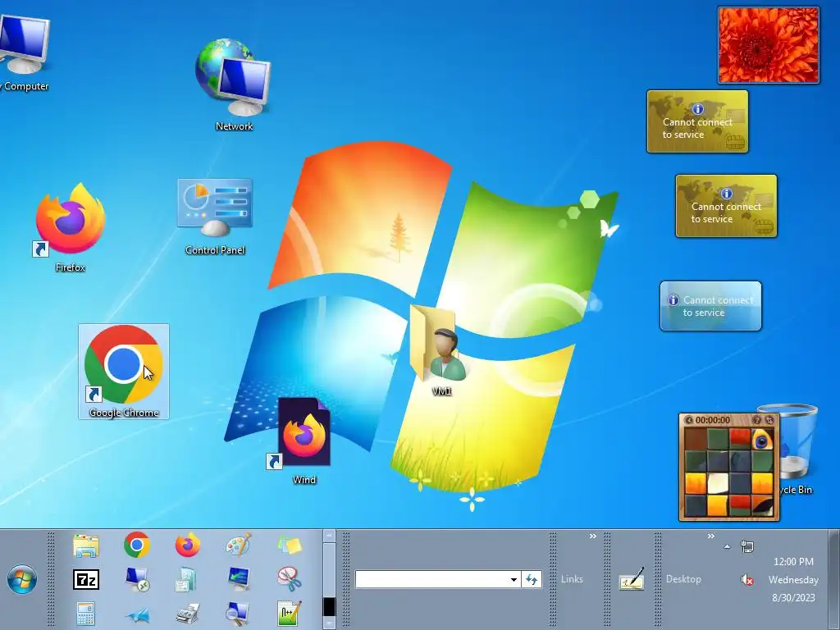The height and width of the screenshot is (630, 840).
Task: Open the Magnifier taskbar icon
Action: 237,614
